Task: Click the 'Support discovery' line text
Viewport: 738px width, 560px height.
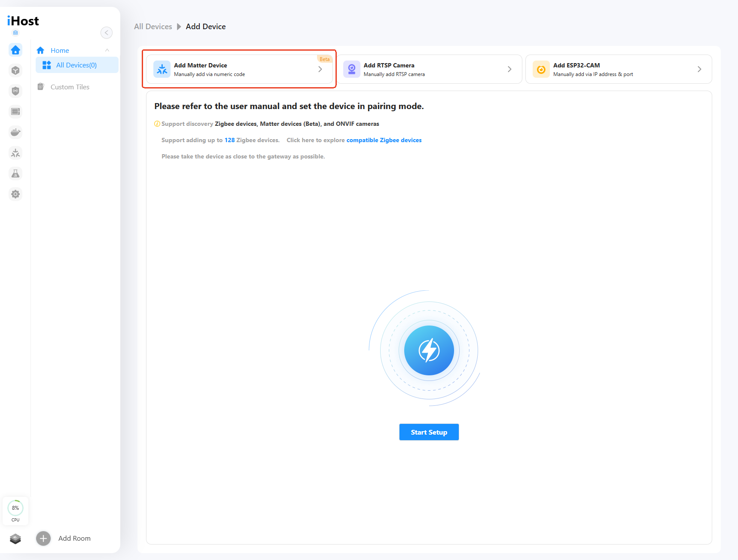Action: [x=270, y=124]
